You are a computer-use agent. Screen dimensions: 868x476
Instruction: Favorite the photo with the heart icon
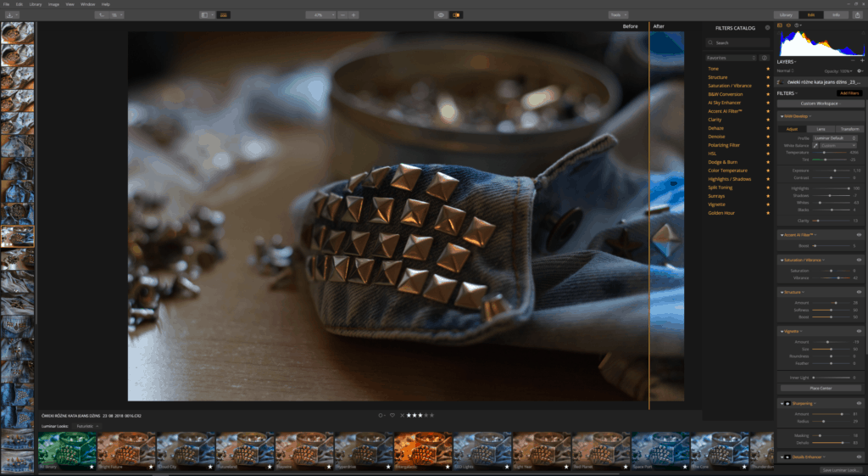click(392, 415)
